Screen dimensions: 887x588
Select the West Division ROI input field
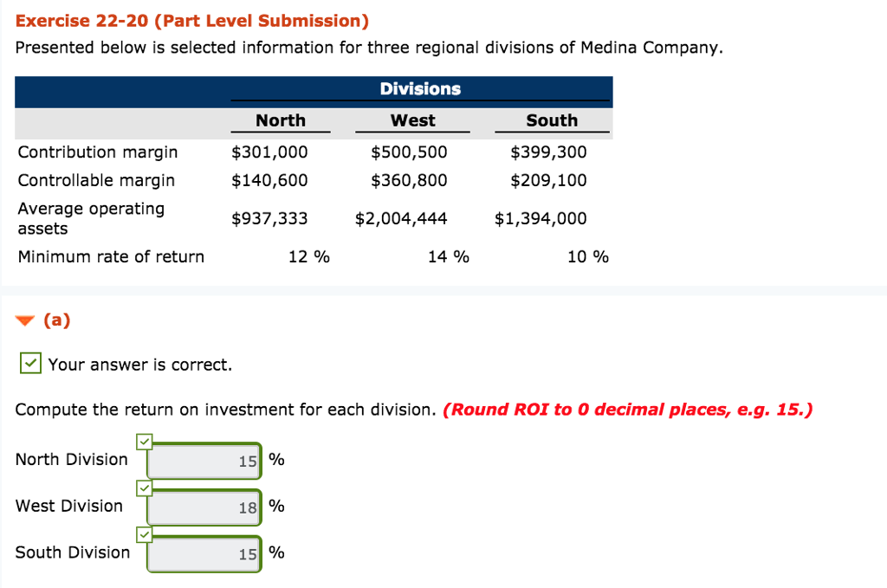pyautogui.click(x=204, y=507)
